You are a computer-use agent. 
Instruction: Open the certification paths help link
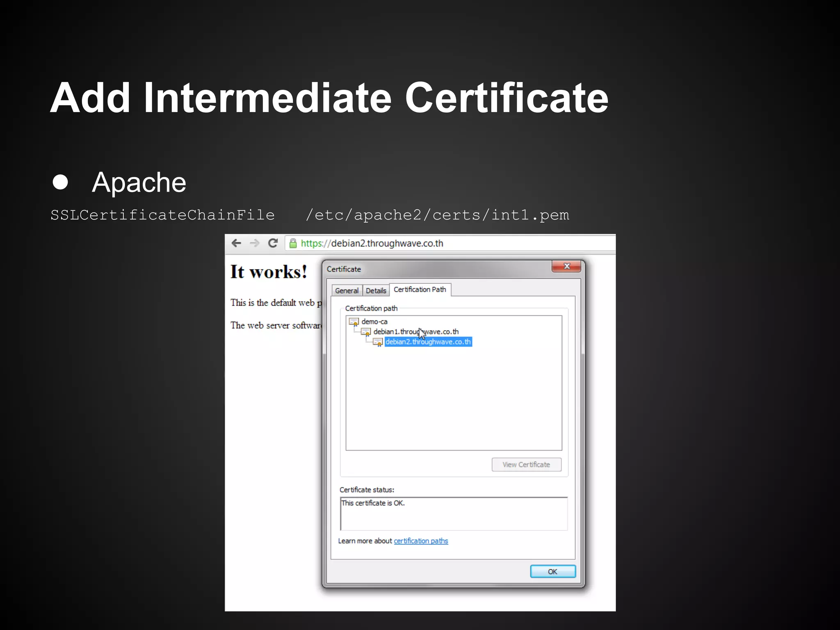click(421, 541)
